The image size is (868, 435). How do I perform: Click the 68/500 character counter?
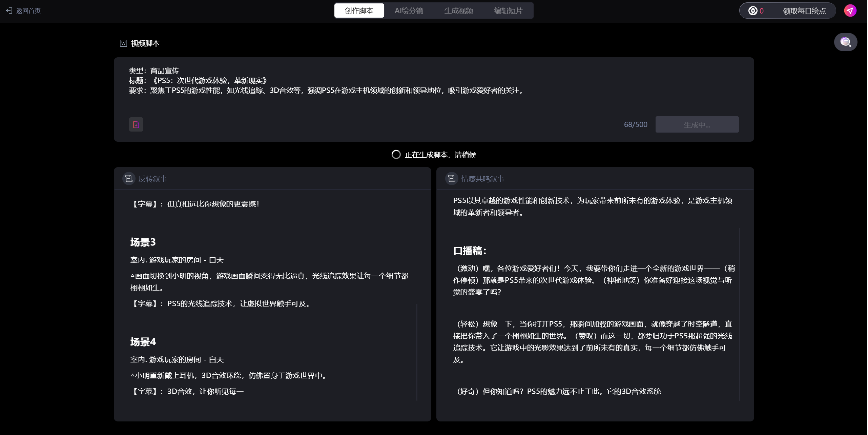click(636, 125)
